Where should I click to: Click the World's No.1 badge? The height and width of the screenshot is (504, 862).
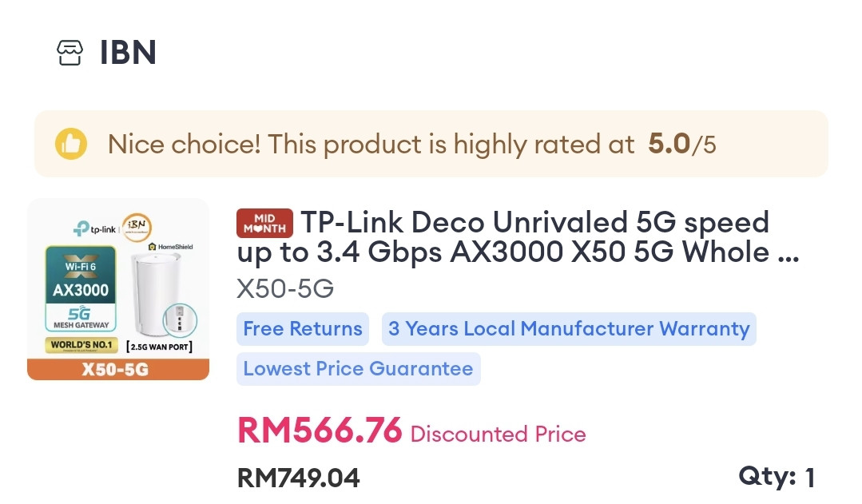(81, 346)
